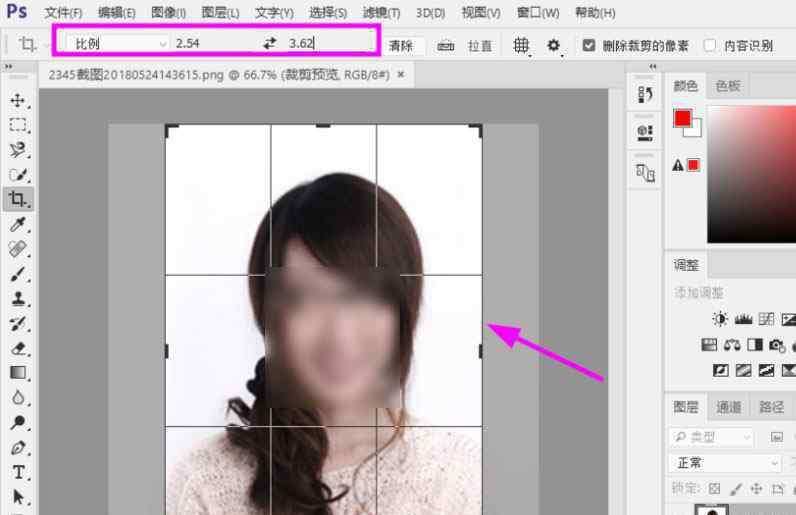The height and width of the screenshot is (515, 796).
Task: Open the 类型 layer filter dropdown
Action: pos(712,437)
